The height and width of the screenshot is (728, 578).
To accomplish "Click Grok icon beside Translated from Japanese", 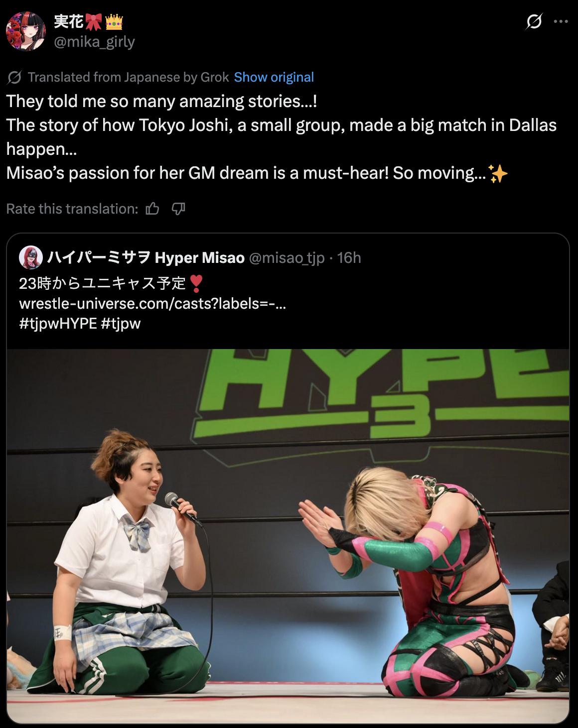I will (x=14, y=77).
